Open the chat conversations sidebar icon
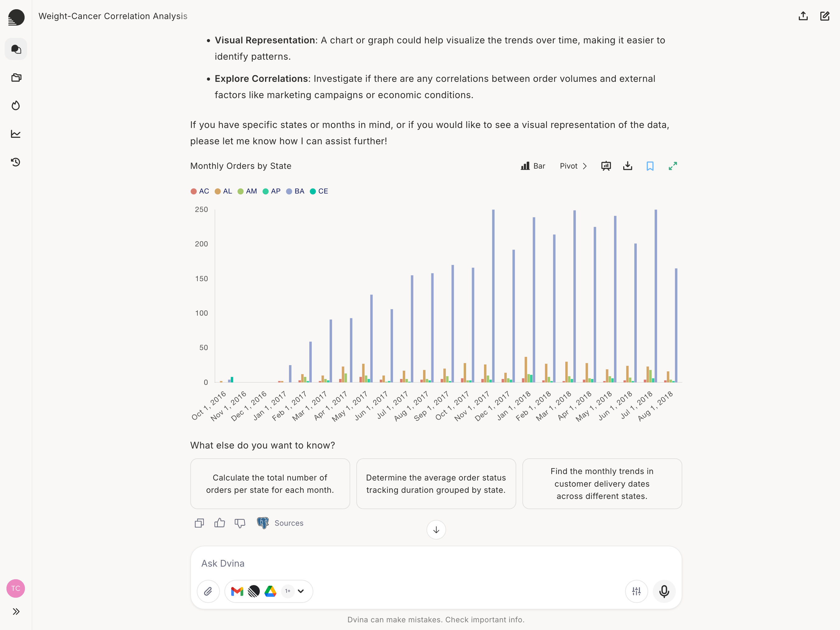840x630 pixels. pyautogui.click(x=16, y=50)
